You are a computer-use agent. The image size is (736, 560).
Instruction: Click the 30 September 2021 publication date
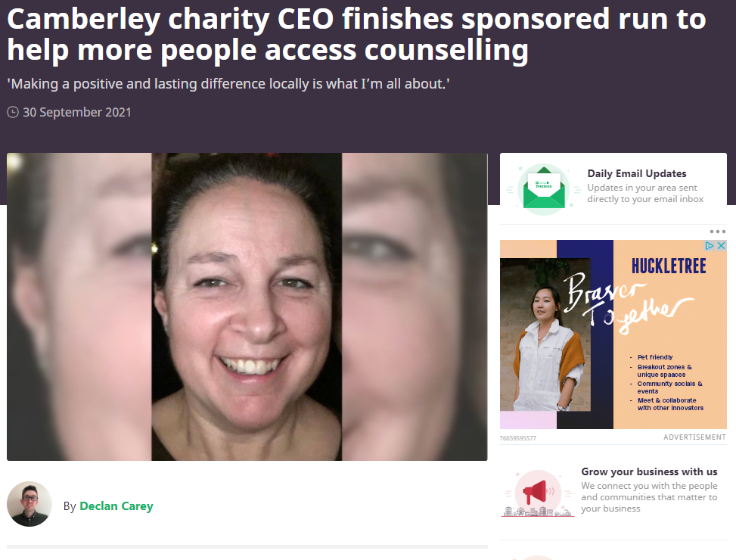(77, 112)
